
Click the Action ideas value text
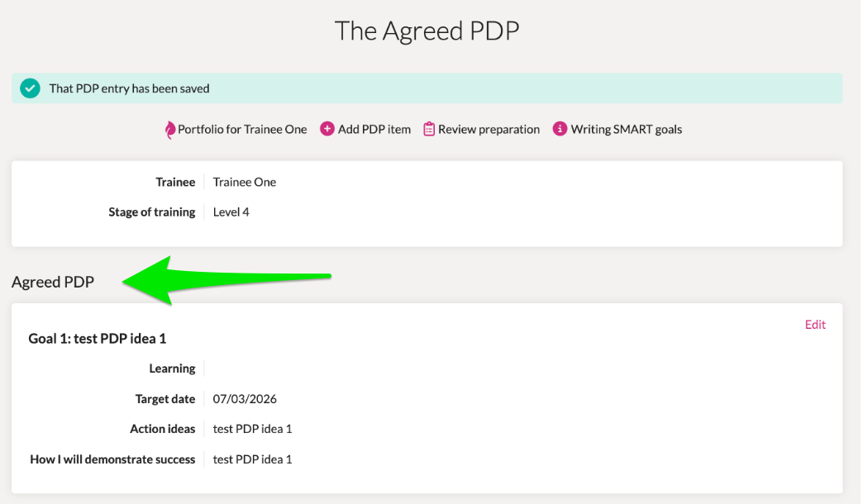253,429
